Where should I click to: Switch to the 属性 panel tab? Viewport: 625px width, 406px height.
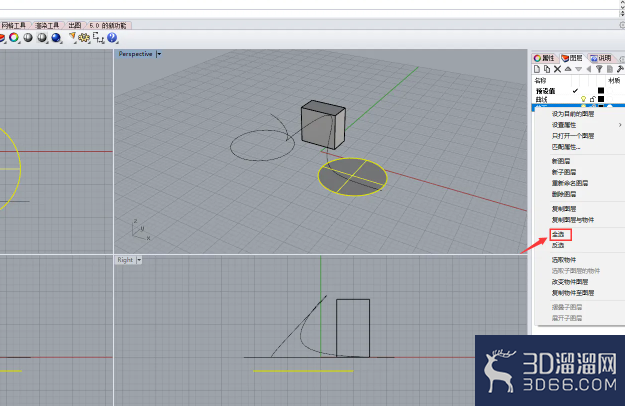point(544,58)
